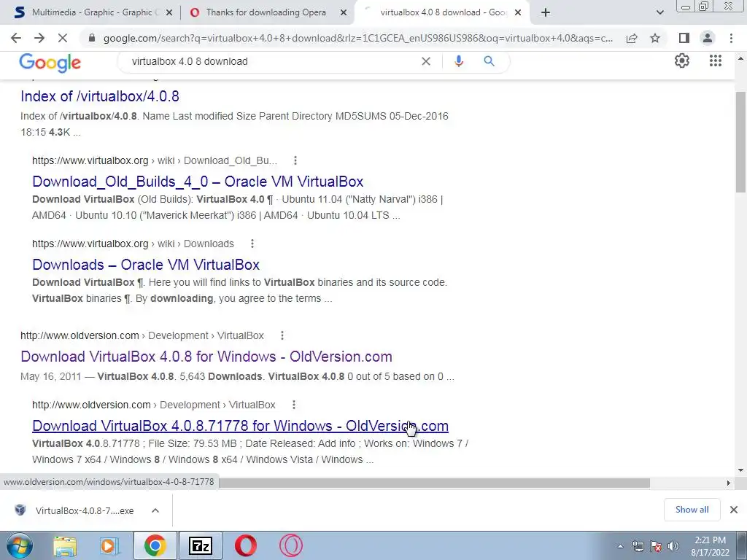Click the horizontal scrollbar right arrow

click(728, 483)
